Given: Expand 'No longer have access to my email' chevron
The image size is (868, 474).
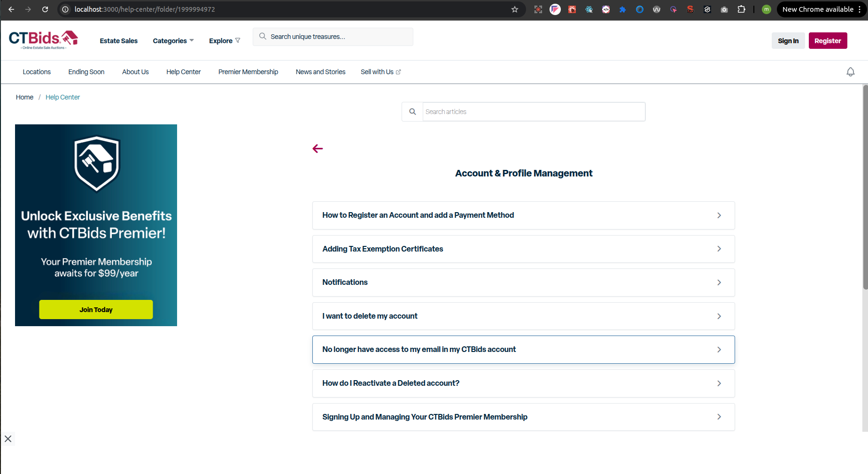Looking at the screenshot, I should click(x=719, y=350).
